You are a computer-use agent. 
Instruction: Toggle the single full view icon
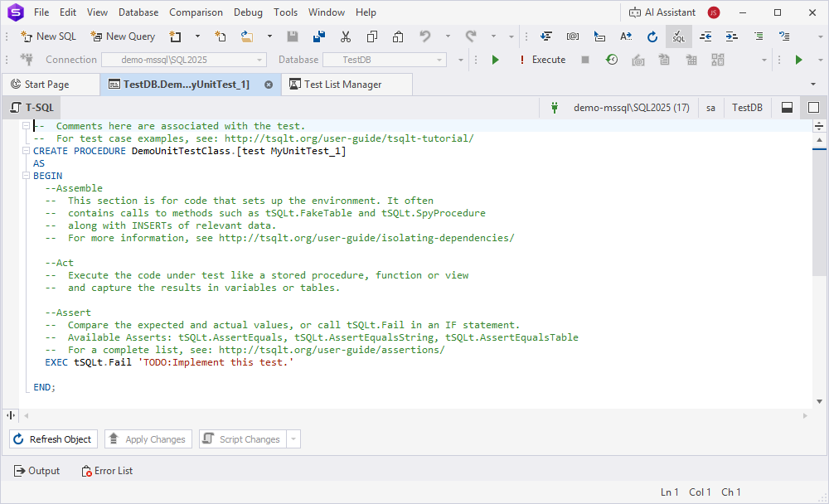pos(814,108)
